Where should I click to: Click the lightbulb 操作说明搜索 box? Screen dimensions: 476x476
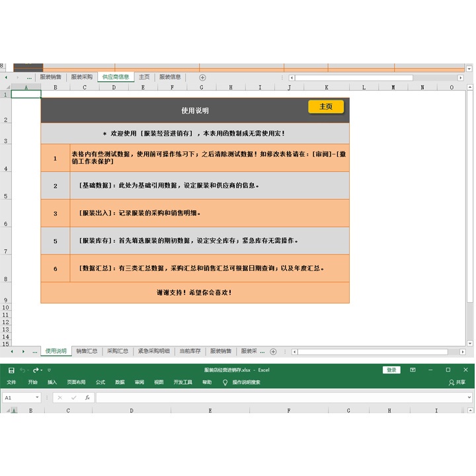pyautogui.click(x=242, y=382)
